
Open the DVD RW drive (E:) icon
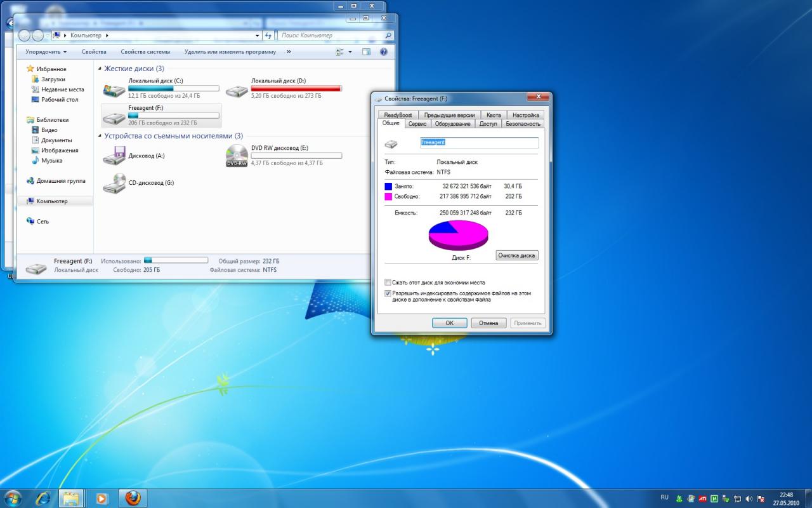237,156
